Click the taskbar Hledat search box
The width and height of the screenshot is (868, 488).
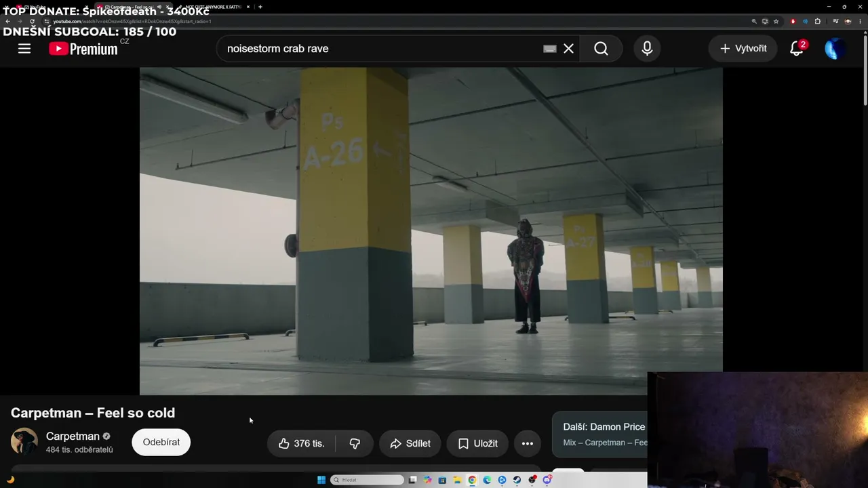(x=367, y=480)
